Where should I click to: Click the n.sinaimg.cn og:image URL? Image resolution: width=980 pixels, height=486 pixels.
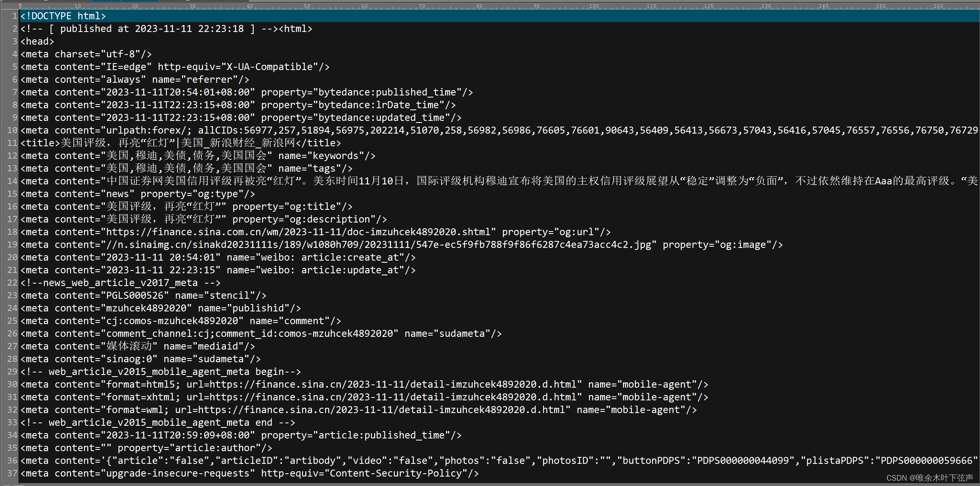pyautogui.click(x=378, y=245)
